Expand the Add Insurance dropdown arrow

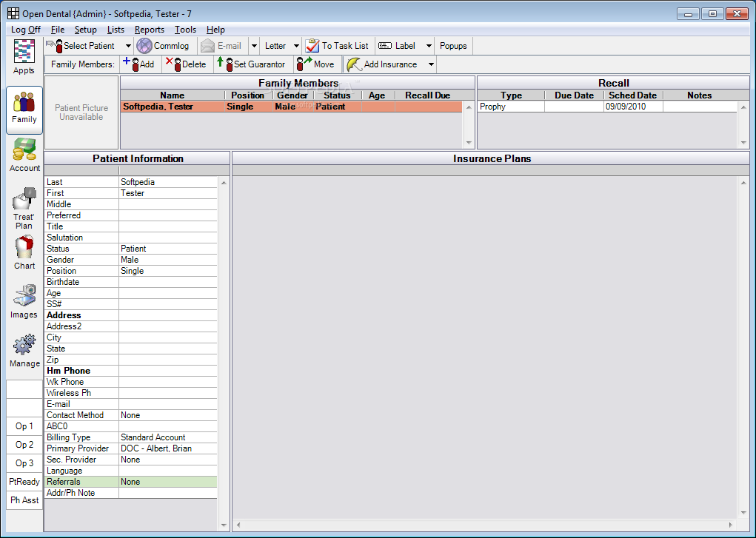(431, 64)
